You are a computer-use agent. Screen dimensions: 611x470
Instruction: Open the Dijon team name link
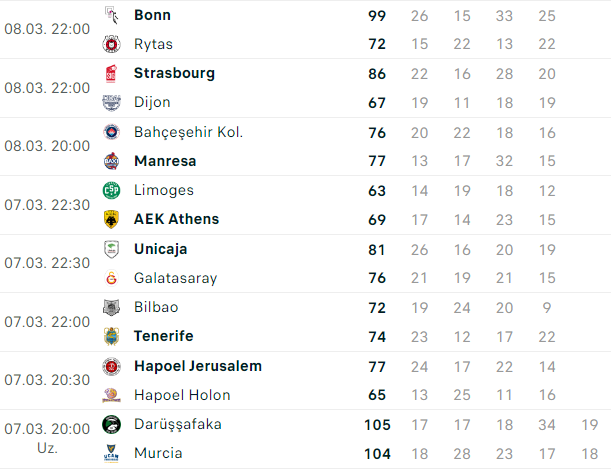(152, 102)
